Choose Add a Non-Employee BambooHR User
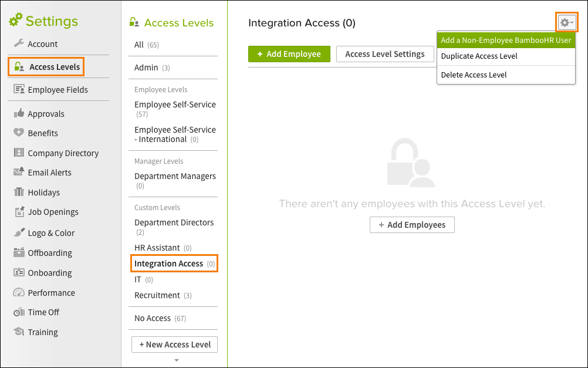Viewport: 588px width, 368px height. pyautogui.click(x=506, y=40)
